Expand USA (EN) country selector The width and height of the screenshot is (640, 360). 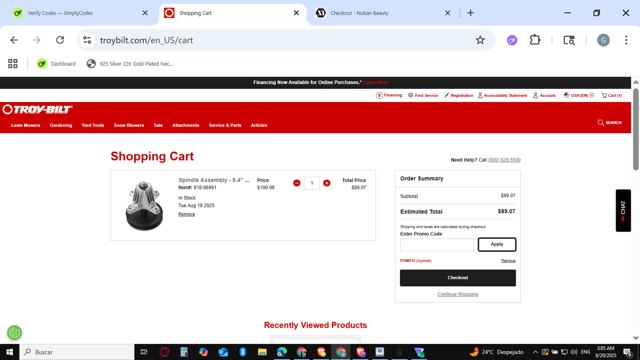pyautogui.click(x=579, y=95)
